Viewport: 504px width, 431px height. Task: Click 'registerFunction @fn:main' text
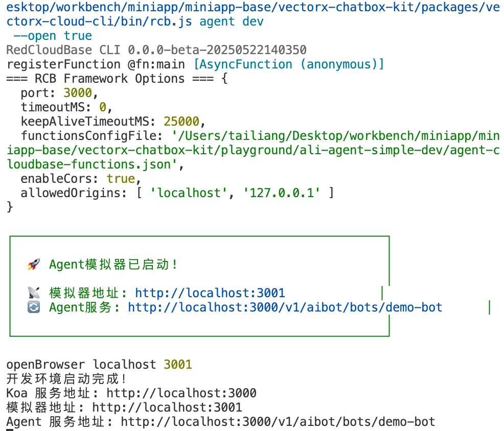pos(96,64)
